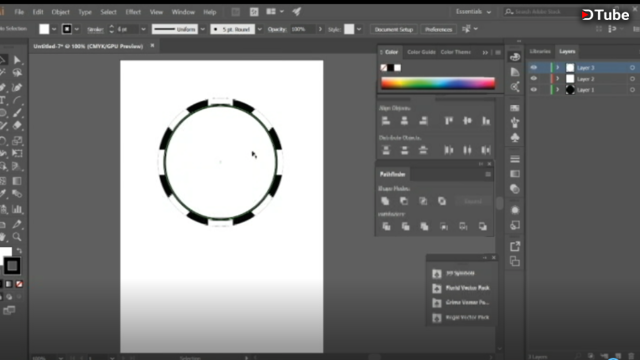The height and width of the screenshot is (360, 640).
Task: Expand Layer 3 contents
Action: [558, 68]
